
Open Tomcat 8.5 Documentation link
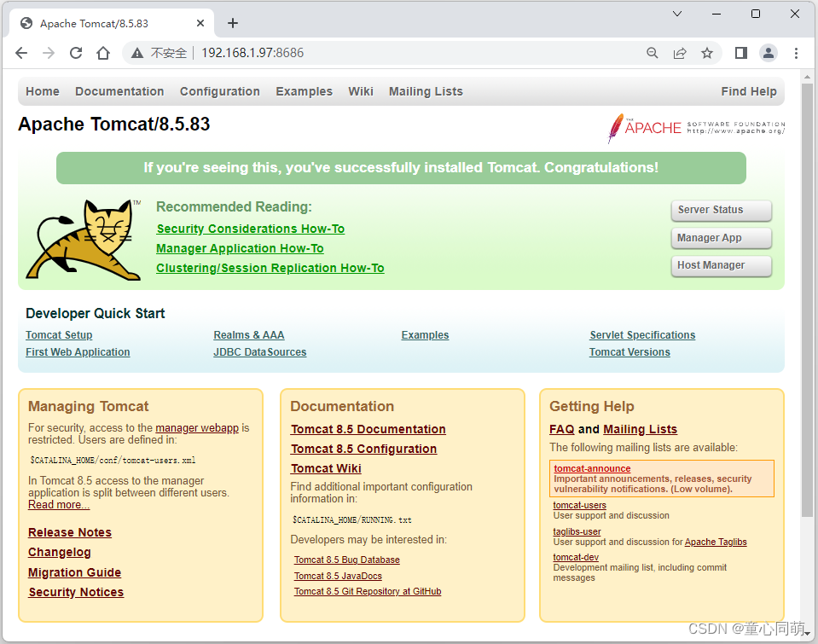368,429
